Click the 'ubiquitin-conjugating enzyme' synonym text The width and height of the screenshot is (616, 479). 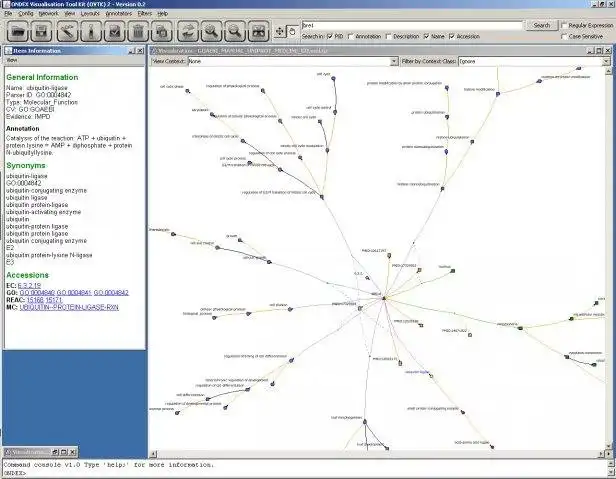pyautogui.click(x=46, y=191)
